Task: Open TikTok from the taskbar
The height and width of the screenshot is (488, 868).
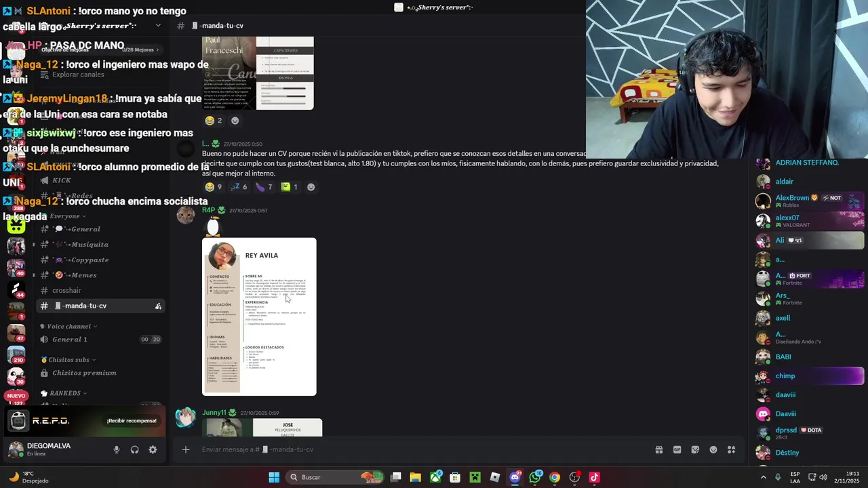Action: pos(595,477)
